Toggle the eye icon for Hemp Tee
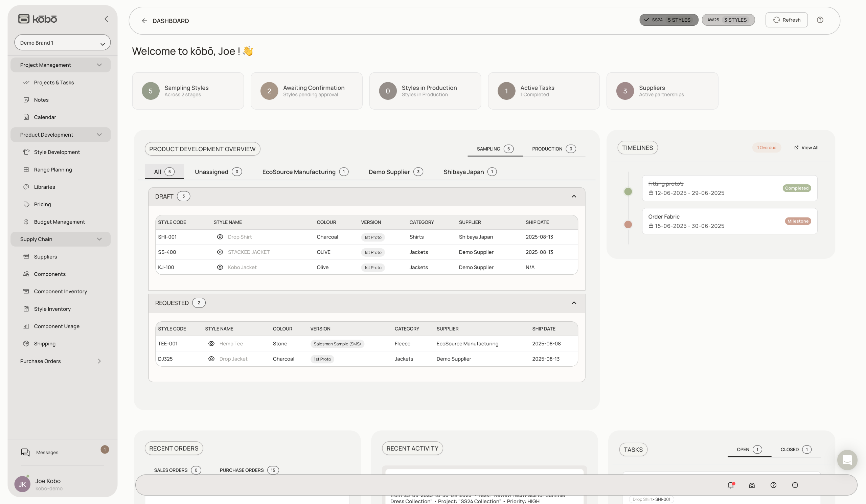 [x=211, y=343]
